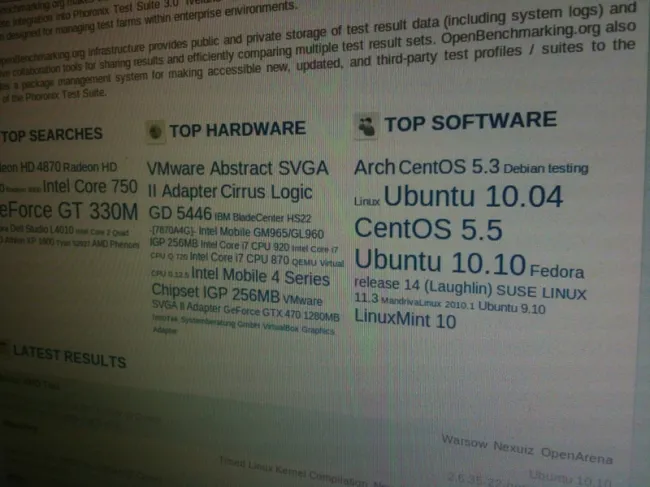Screen dimensions: 650x487
Task: Click the Intel Core i7 CPU 870 tag
Action: coord(239,258)
